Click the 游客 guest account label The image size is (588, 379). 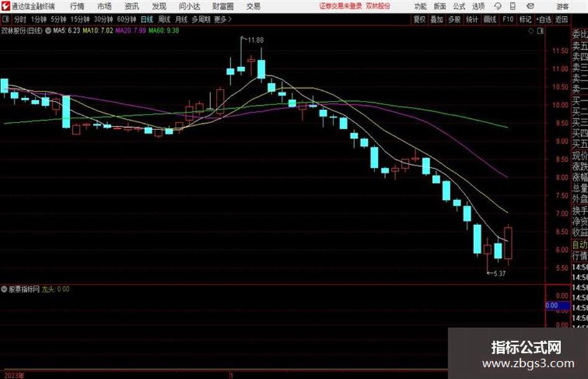(x=562, y=6)
